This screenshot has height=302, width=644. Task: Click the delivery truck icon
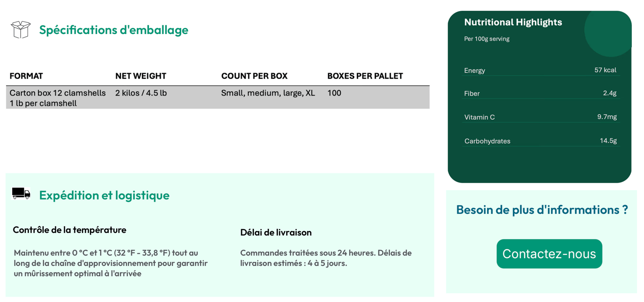coord(21,193)
